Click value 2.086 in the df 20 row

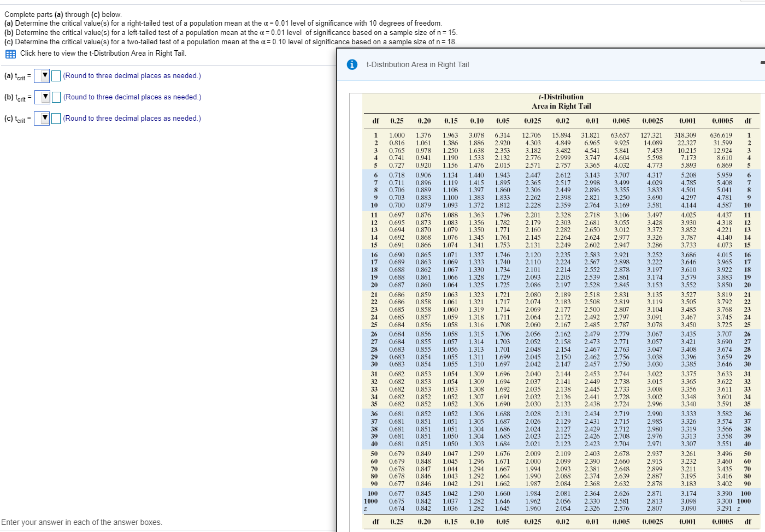[533, 285]
